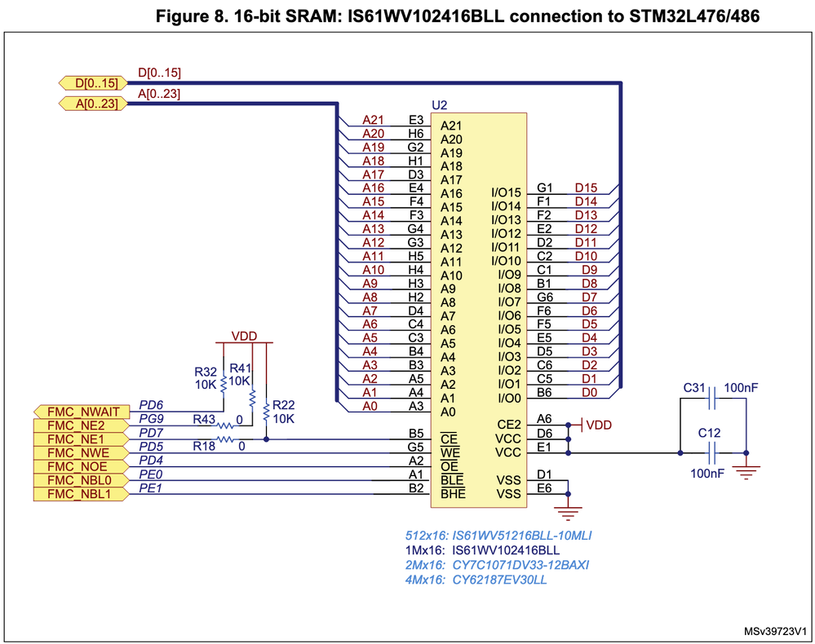Screen dimensions: 815x644
Task: Click the E3 ball number
Action: pyautogui.click(x=416, y=120)
